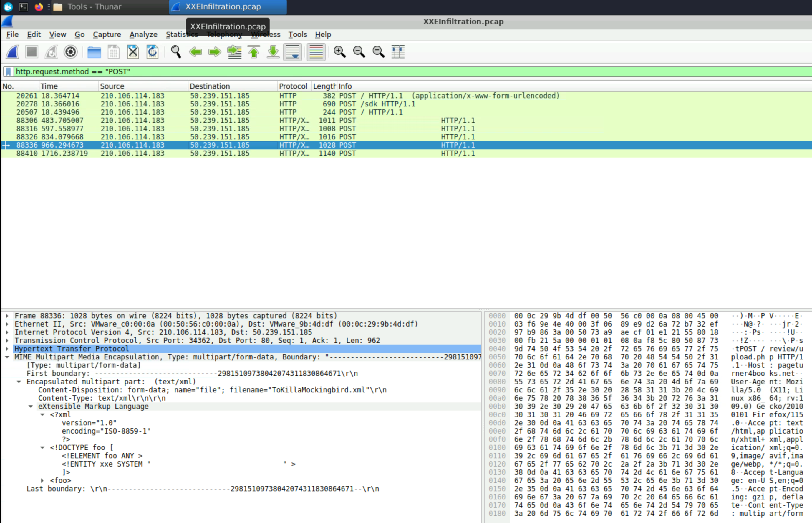The width and height of the screenshot is (812, 523).
Task: Select the <!ENTITY xxe SYSTEM line
Action: point(178,464)
